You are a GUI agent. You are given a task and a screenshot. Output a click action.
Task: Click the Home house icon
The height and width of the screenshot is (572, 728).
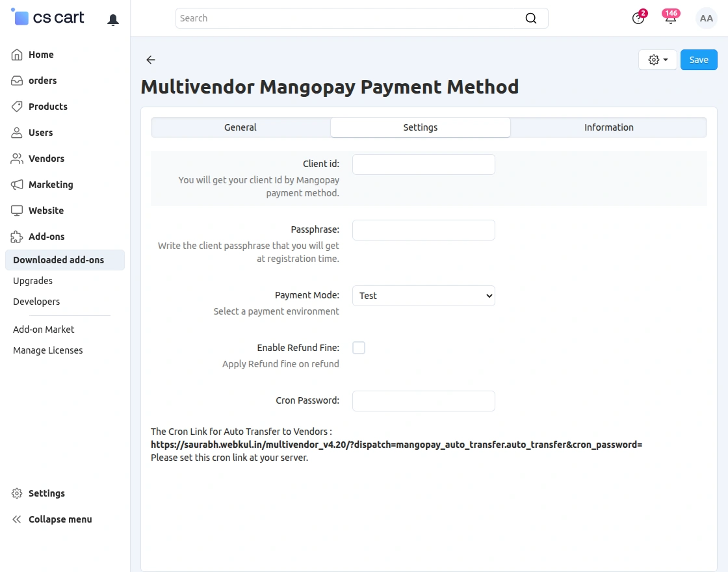[x=17, y=55]
